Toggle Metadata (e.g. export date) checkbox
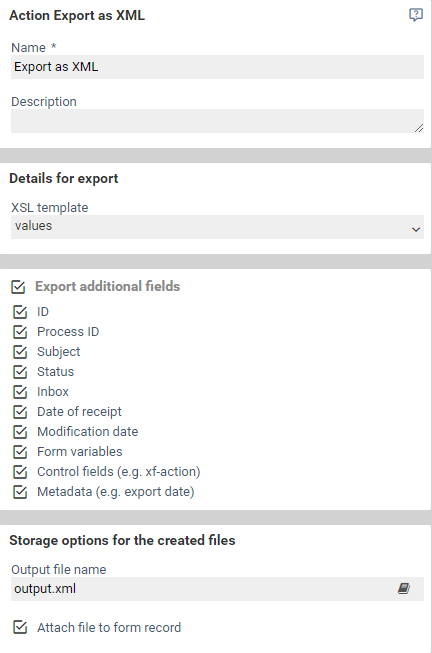Viewport: 432px width, 653px height. 20,492
